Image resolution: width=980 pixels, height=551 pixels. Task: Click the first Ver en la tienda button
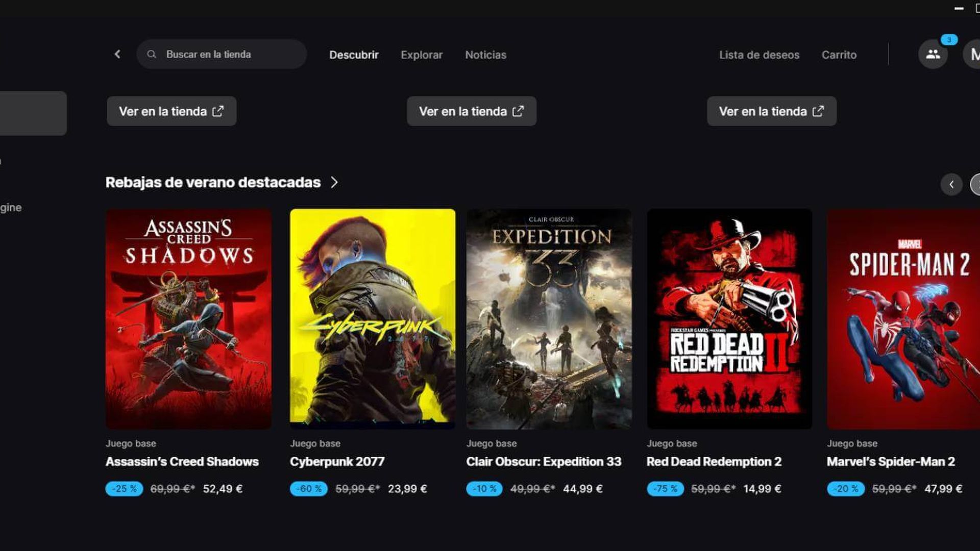(171, 111)
